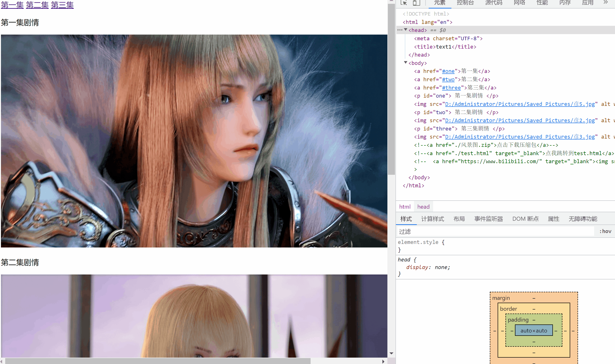Select the p id="one" node in DOM

(x=456, y=96)
